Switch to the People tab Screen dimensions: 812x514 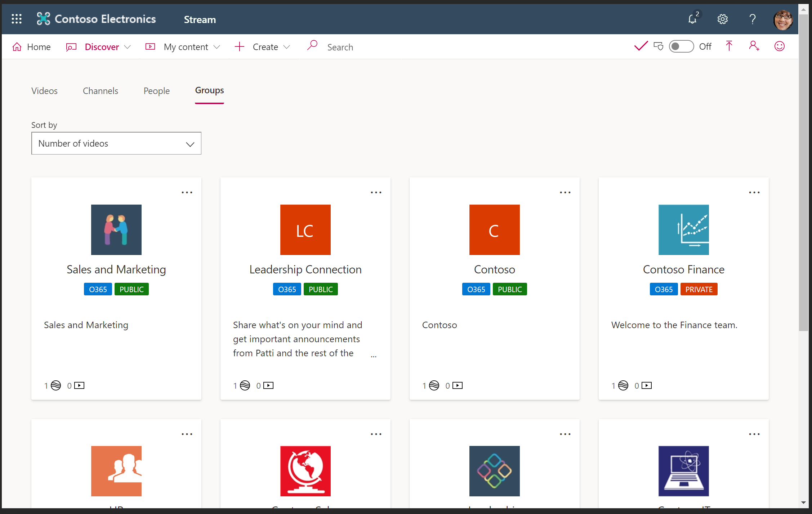[157, 91]
